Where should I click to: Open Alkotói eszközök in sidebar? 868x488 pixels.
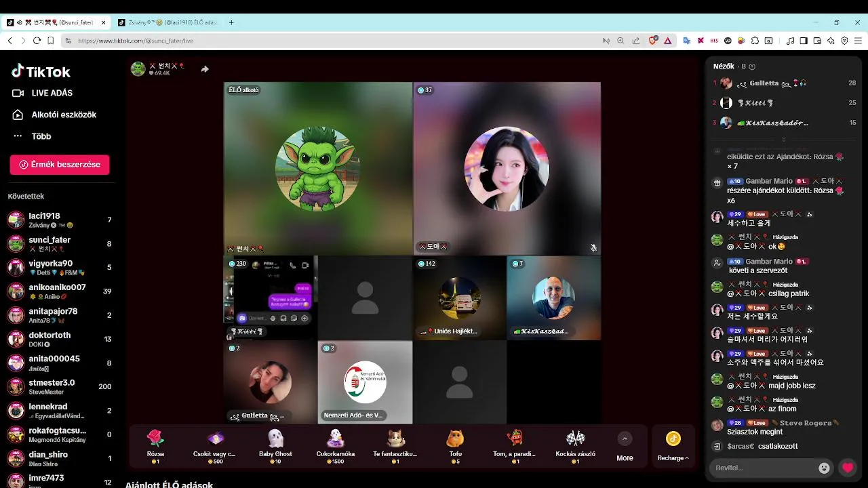54,115
